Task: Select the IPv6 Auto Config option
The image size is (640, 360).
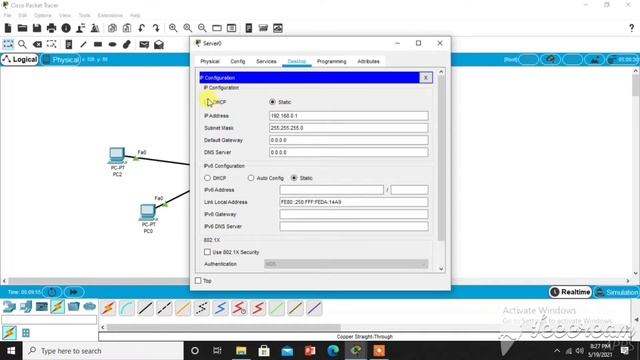Action: (x=251, y=178)
